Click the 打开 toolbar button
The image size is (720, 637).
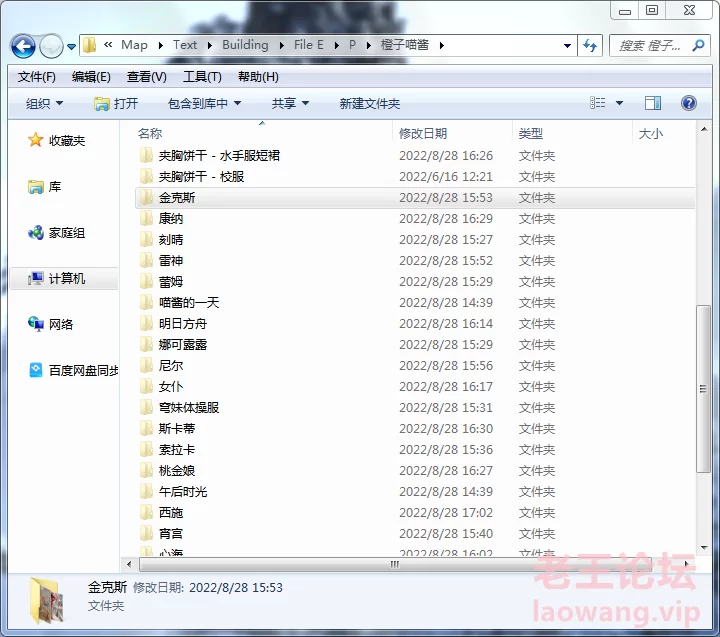(x=116, y=103)
